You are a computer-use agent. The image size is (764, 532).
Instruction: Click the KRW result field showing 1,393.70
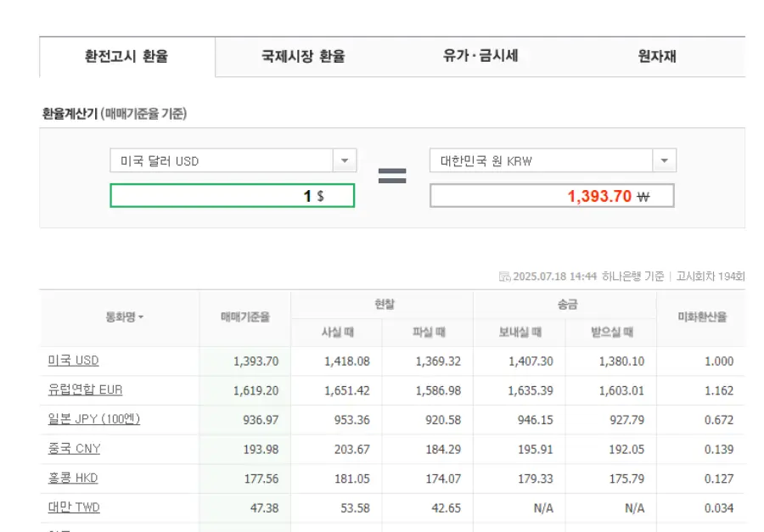[553, 194]
